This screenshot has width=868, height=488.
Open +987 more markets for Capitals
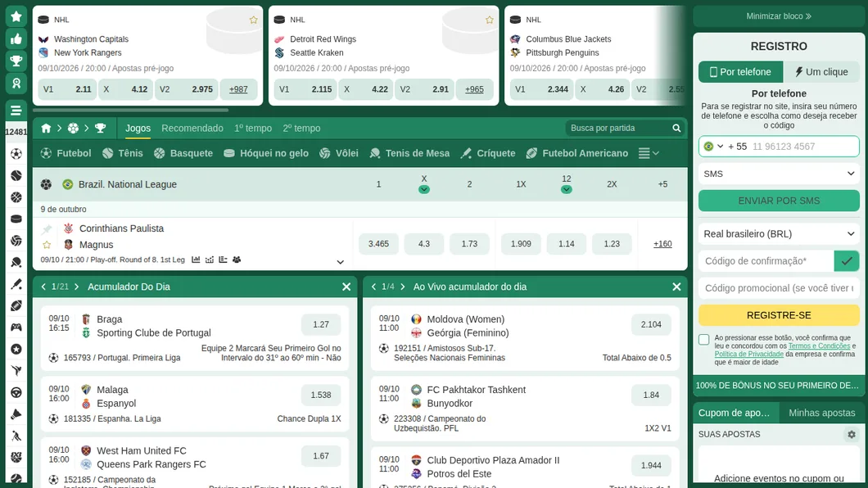238,89
